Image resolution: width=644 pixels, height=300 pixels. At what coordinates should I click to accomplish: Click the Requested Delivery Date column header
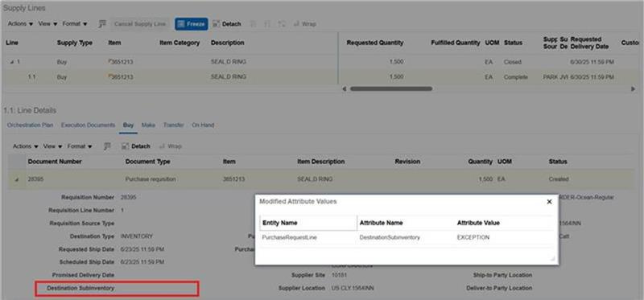[589, 43]
